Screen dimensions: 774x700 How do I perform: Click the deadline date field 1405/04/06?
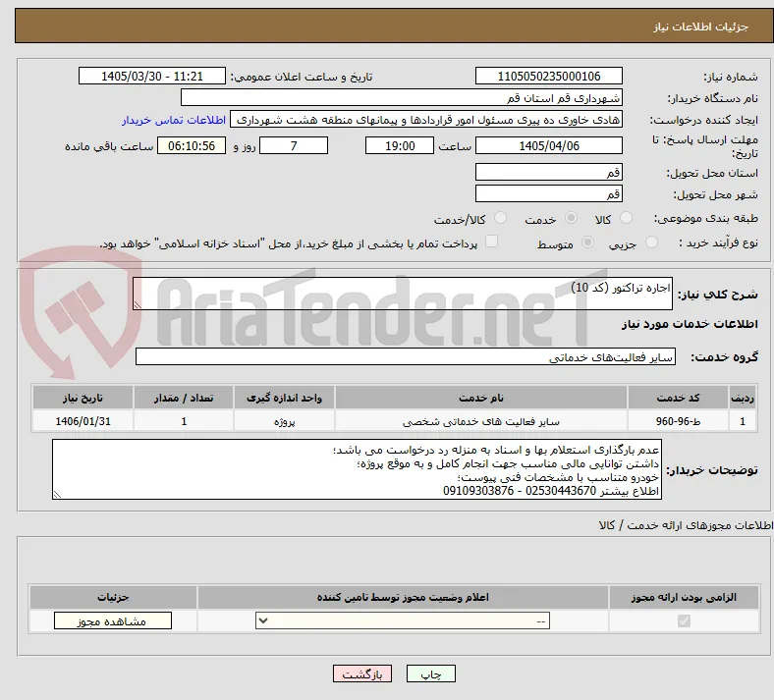click(x=549, y=145)
